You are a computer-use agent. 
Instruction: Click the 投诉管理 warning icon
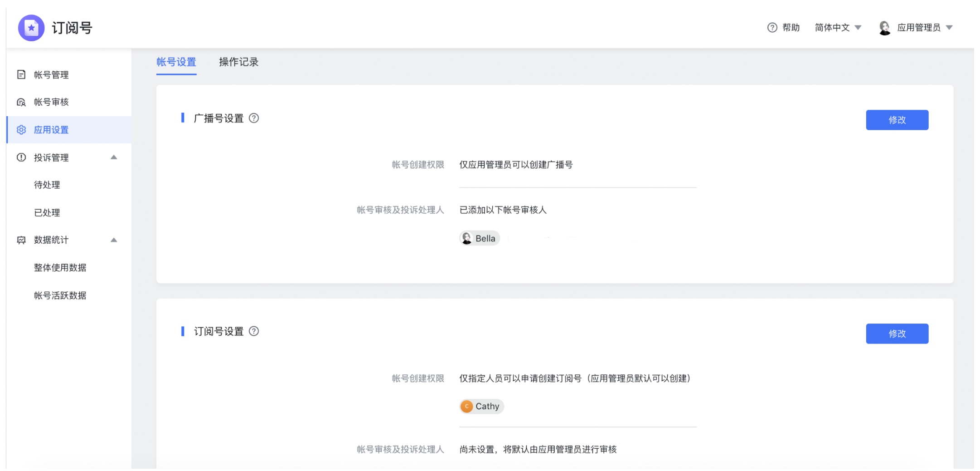point(21,157)
